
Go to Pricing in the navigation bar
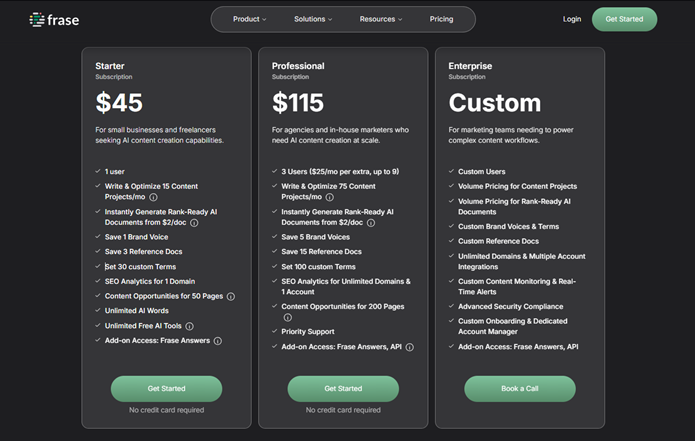click(x=441, y=19)
